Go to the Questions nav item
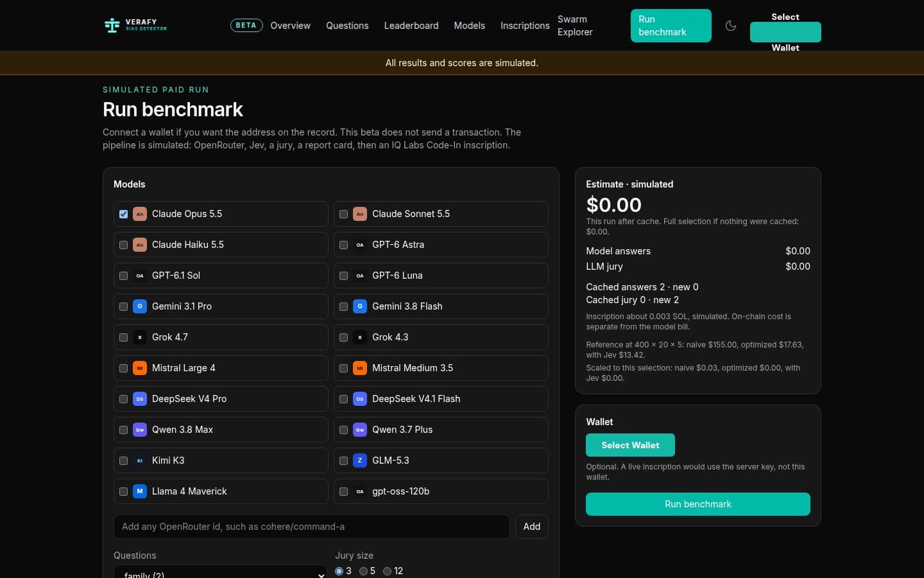This screenshot has width=924, height=578. tap(347, 26)
